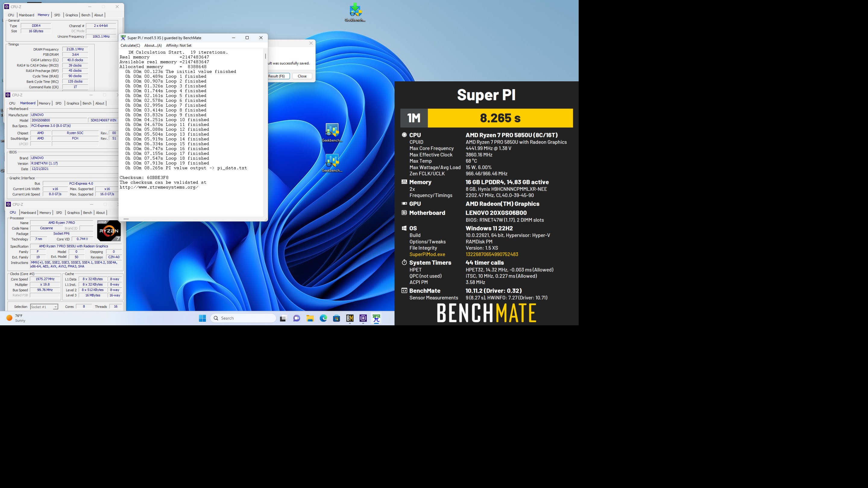
Task: Open Microsoft Store from the taskbar
Action: point(336,318)
